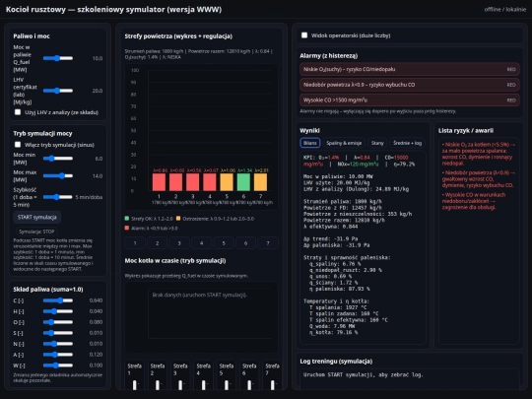This screenshot has height=399, width=532.
Task: Click the 'T spalania: 1927 °C' line
Action: tap(338, 307)
